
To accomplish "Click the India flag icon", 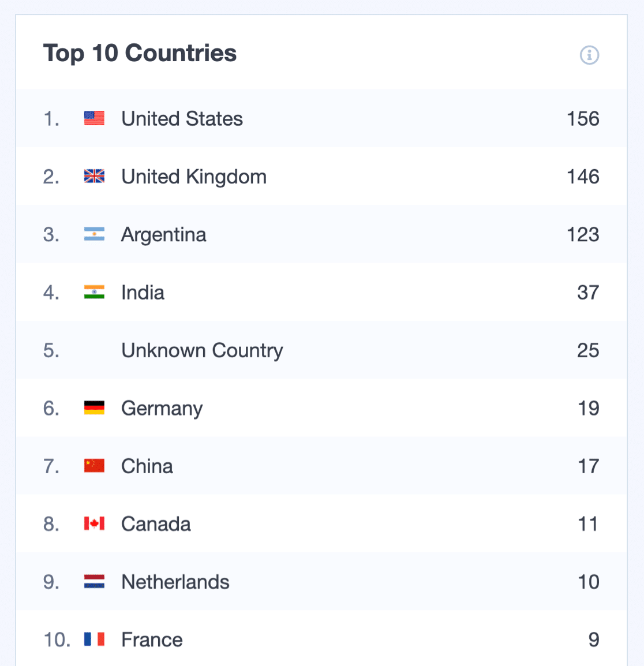I will (x=94, y=292).
